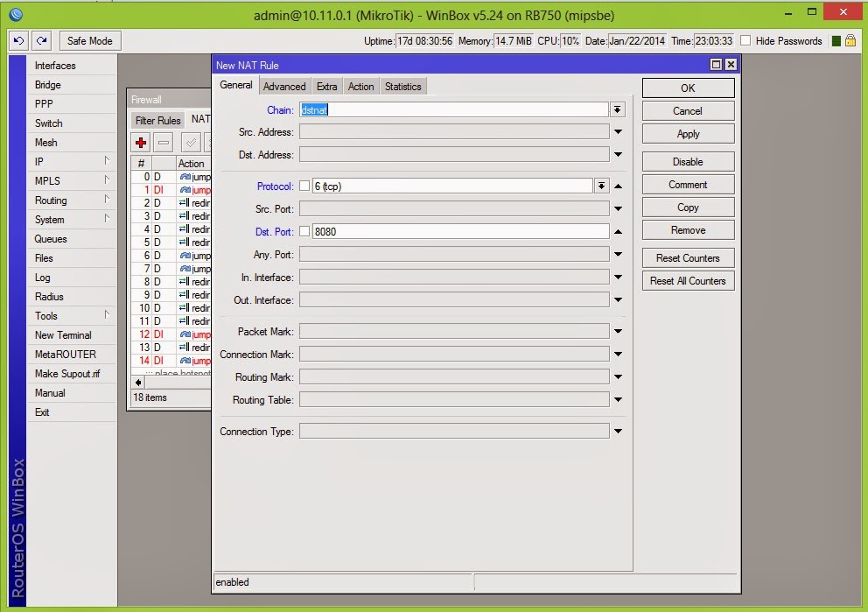Toggle the Dst. Port negate checkbox
This screenshot has width=868, height=612.
tap(304, 231)
